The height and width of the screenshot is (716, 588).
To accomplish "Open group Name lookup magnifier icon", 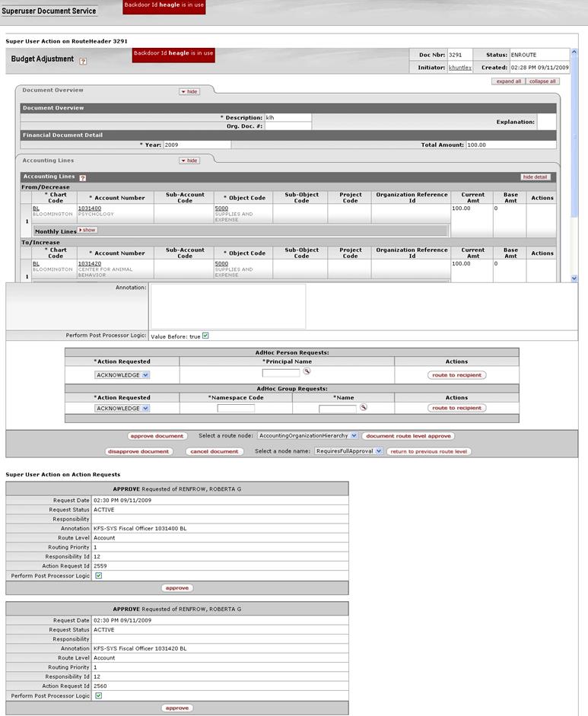I will (364, 407).
